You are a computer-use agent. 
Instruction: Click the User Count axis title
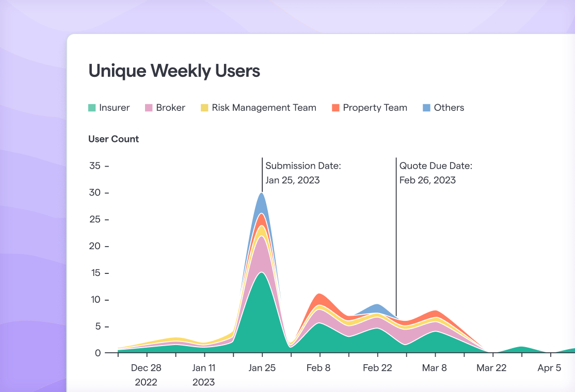pyautogui.click(x=114, y=139)
